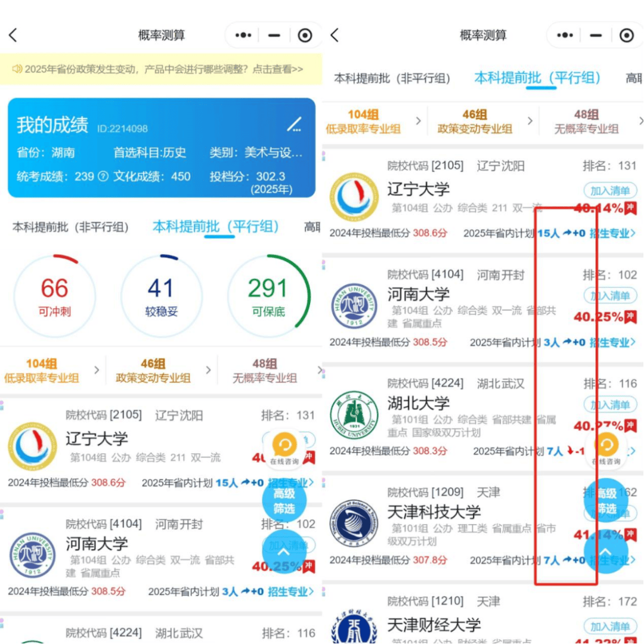Tap the speaker icon in the yellow notice
The height and width of the screenshot is (644, 644).
click(17, 69)
